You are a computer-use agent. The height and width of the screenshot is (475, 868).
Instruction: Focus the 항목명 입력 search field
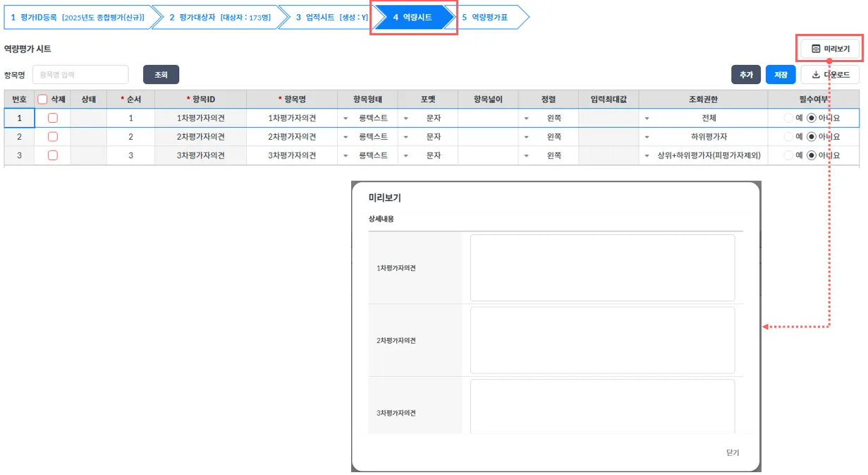[80, 75]
